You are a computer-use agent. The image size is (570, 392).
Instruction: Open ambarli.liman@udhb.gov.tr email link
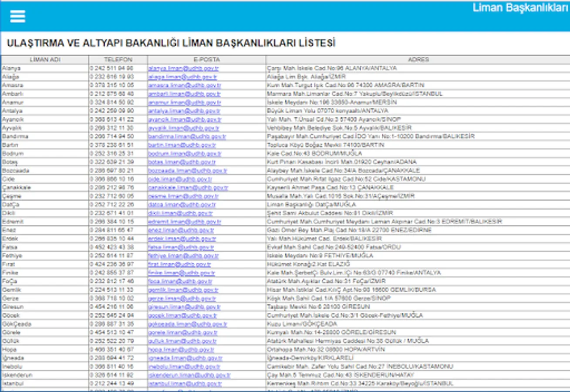coord(185,94)
